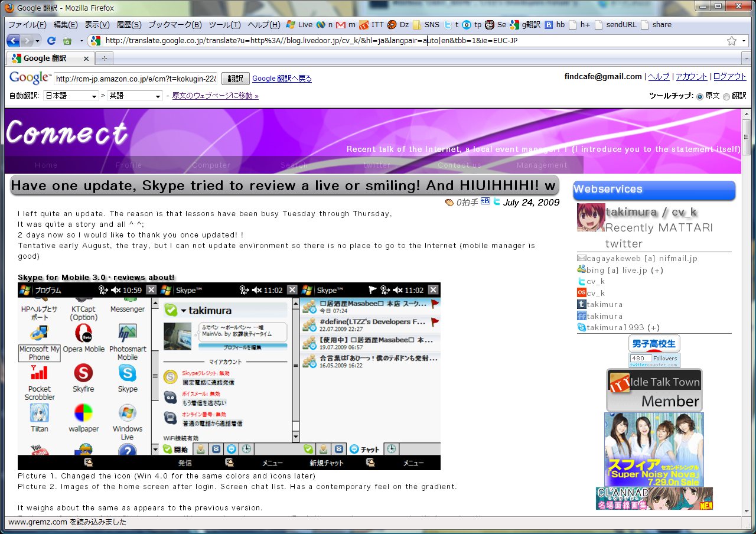Select the 翻訳 tooltip radio button
Viewport: 756px width, 534px height.
click(x=726, y=96)
